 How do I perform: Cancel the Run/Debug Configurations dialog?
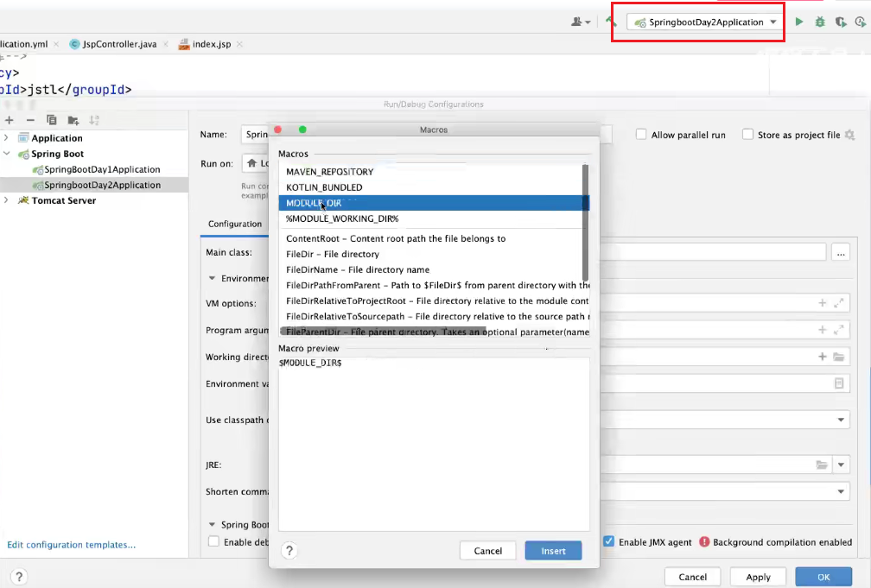(692, 577)
